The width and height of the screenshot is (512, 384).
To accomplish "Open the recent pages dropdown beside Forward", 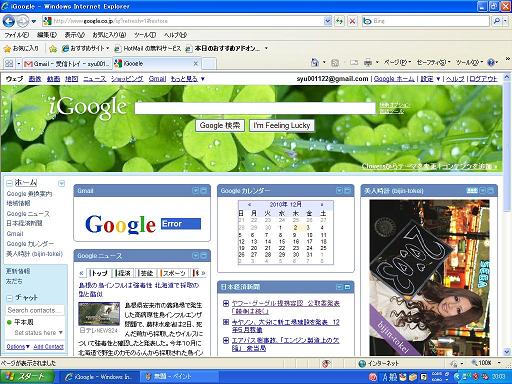I will [34, 21].
